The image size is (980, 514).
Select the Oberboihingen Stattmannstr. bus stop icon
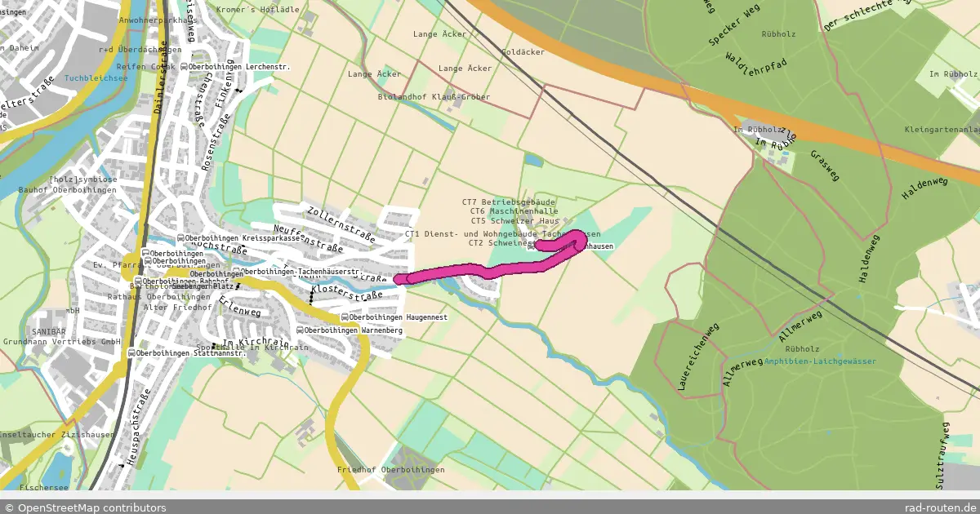(x=131, y=353)
